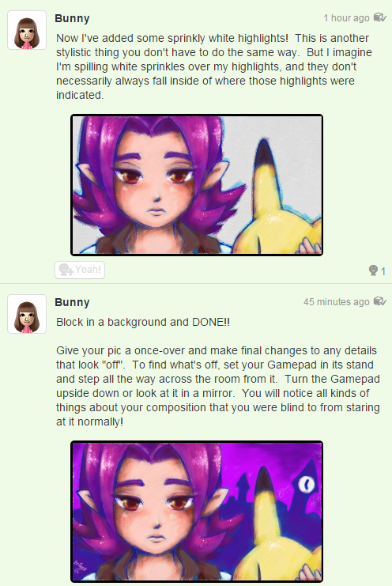Viewport: 392px width, 586px height.
Task: Open the '1 hour ago' timestamp link
Action: click(346, 18)
